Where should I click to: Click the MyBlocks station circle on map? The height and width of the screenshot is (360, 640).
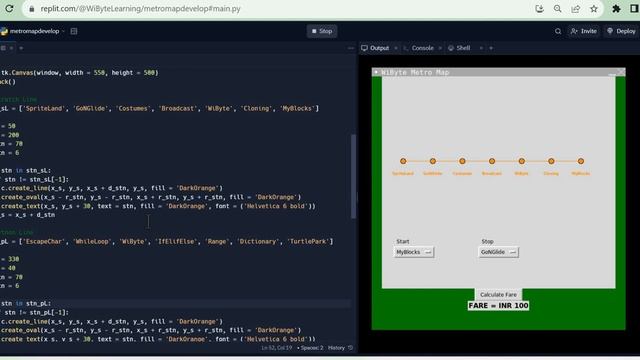coord(581,161)
